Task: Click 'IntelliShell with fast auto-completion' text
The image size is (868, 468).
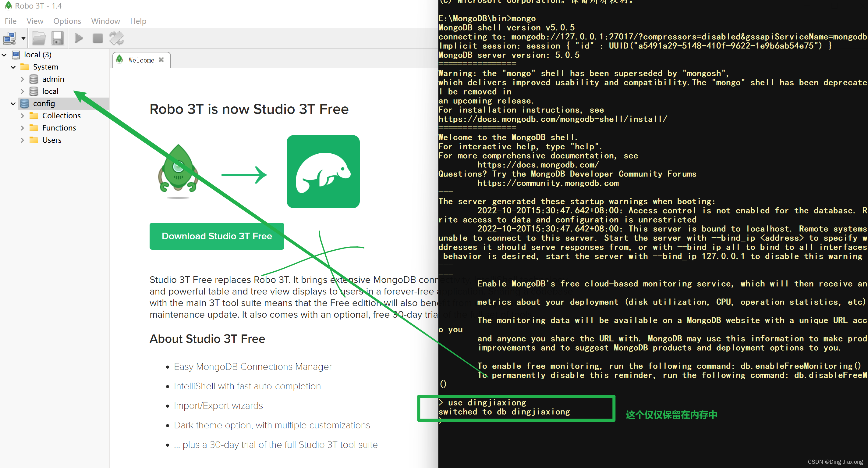Action: (247, 386)
